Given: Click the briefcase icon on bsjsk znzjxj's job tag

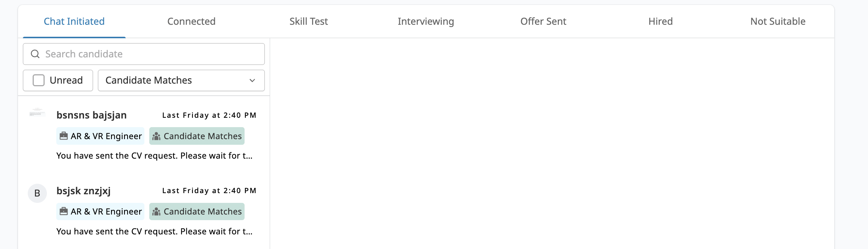Looking at the screenshot, I should (x=65, y=211).
